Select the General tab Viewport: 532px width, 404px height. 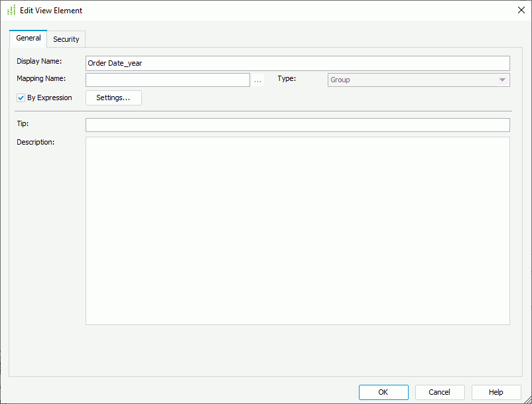pos(28,38)
